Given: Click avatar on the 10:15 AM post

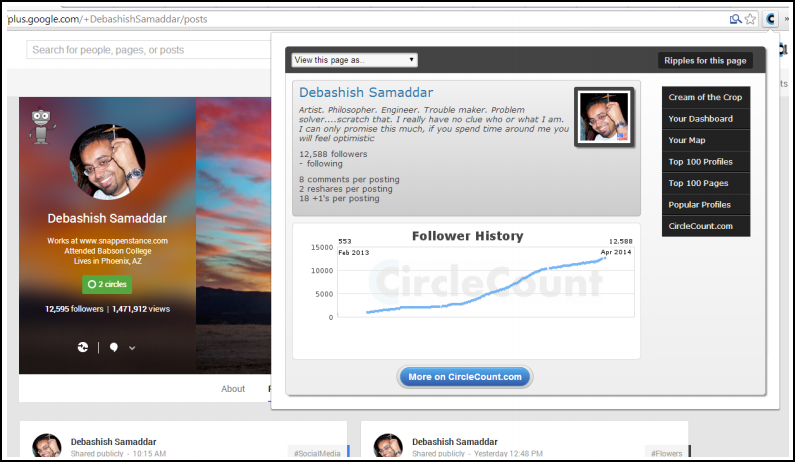Looking at the screenshot, I should pos(47,446).
